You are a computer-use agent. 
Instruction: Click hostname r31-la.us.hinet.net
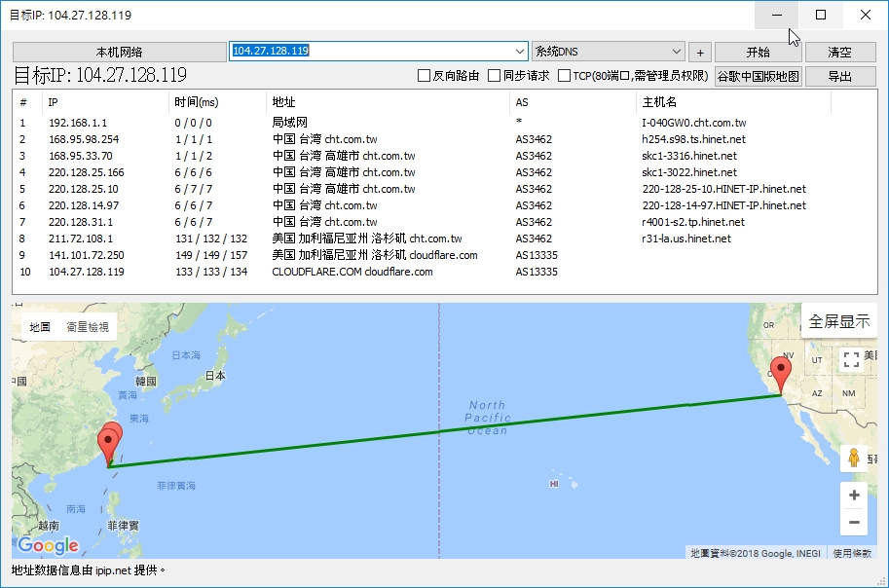click(x=686, y=239)
